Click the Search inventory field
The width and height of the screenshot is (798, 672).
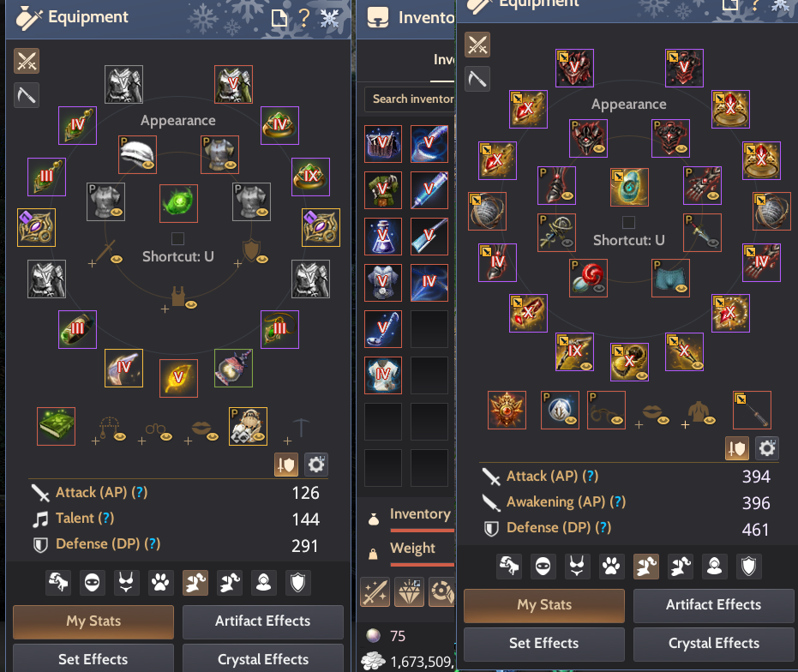click(x=410, y=99)
